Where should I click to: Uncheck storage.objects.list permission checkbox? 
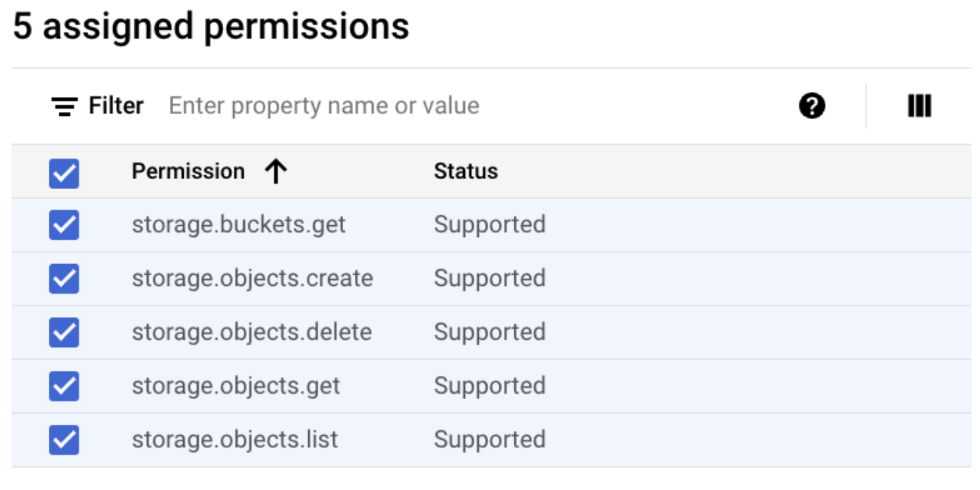click(x=64, y=440)
